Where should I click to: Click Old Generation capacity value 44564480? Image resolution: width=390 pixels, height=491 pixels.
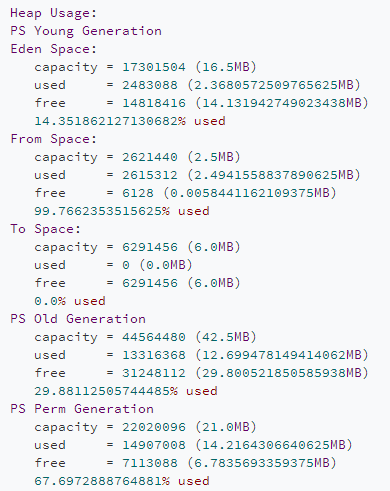[154, 337]
